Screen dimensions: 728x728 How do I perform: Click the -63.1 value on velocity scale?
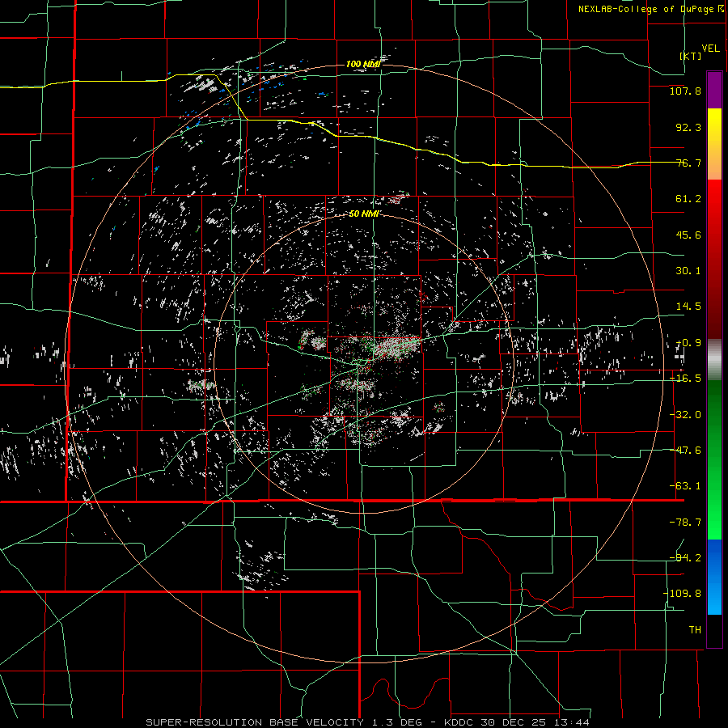pos(685,486)
